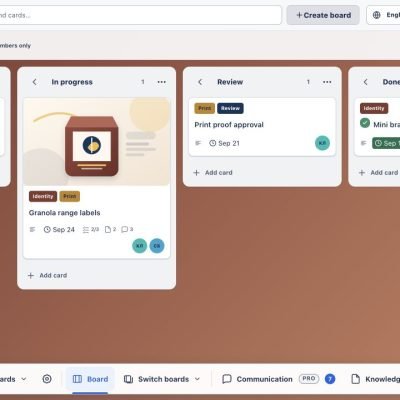The height and width of the screenshot is (400, 400).
Task: Expand the dropdown chevron left of settings icon
Action: click(x=24, y=379)
